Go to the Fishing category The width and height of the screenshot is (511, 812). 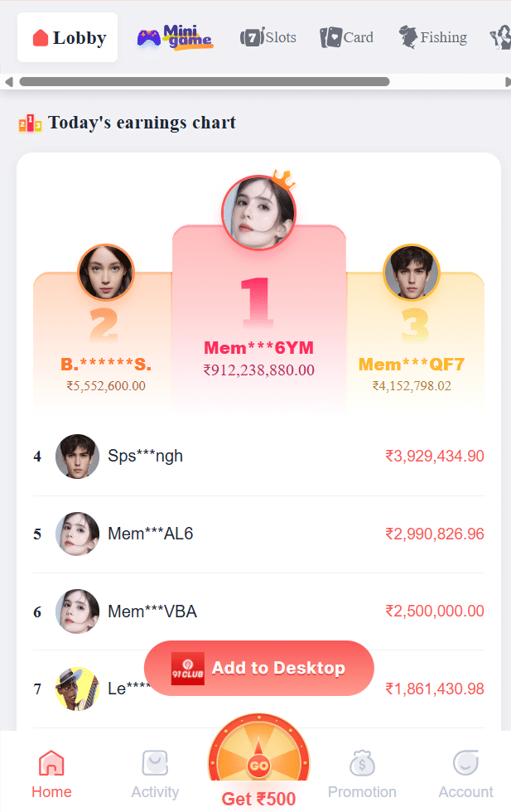coord(433,37)
